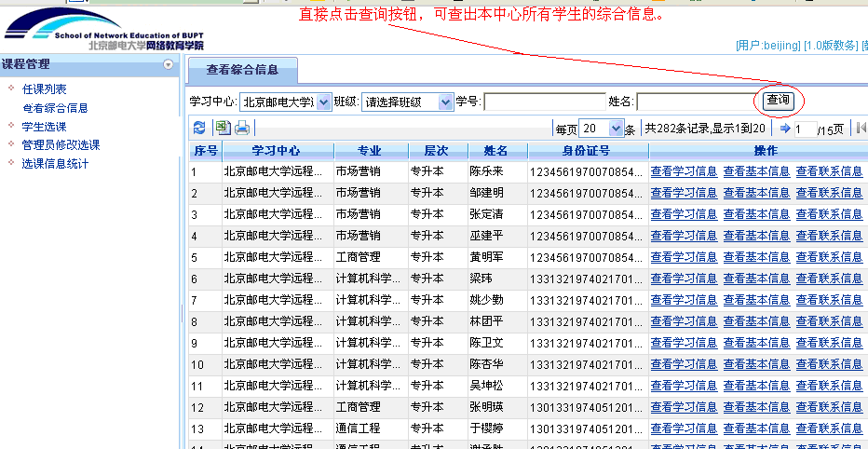Open 学生选课 in the sidebar
The height and width of the screenshot is (449, 868).
[x=44, y=127]
